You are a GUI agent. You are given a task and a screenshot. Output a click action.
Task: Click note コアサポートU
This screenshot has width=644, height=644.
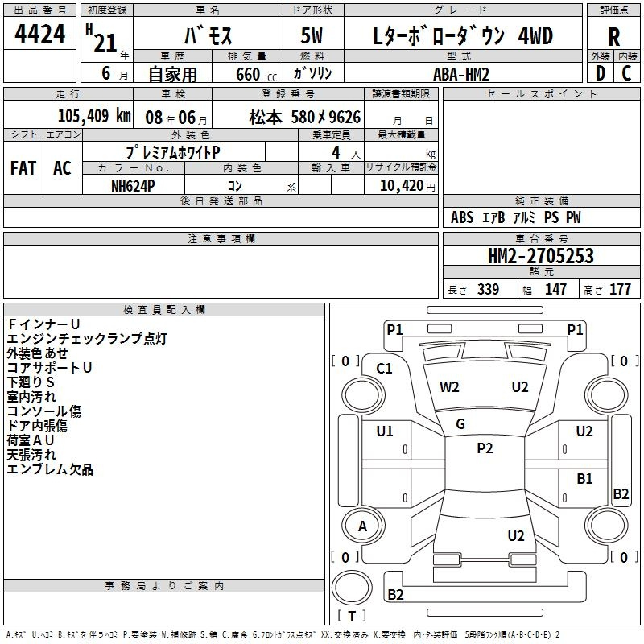49,368
